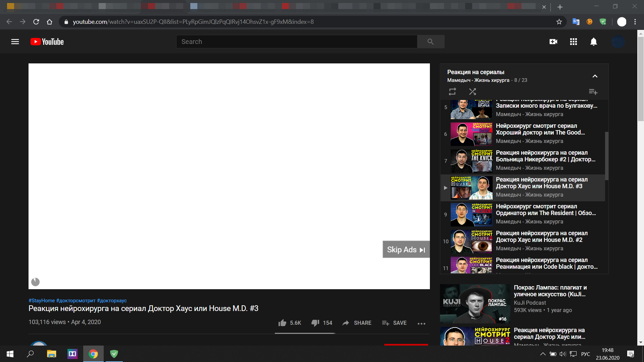The image size is (644, 362).
Task: Open the YouTube guide hamburger menu
Action: 15,42
